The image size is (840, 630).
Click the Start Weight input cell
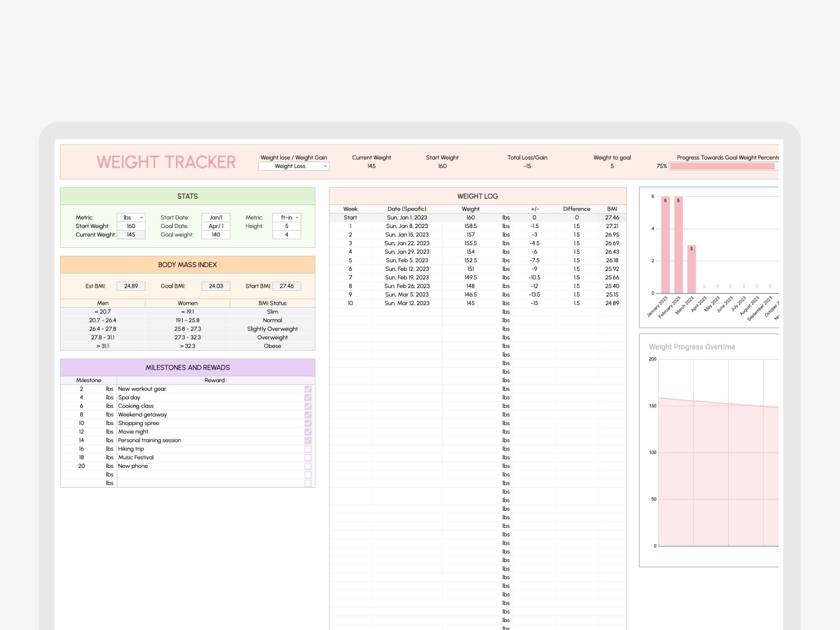tap(131, 226)
